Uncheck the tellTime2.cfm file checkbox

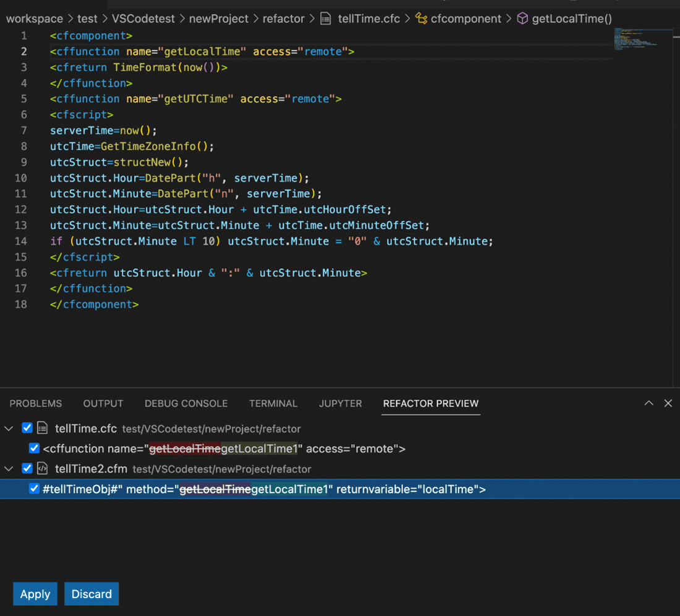27,468
